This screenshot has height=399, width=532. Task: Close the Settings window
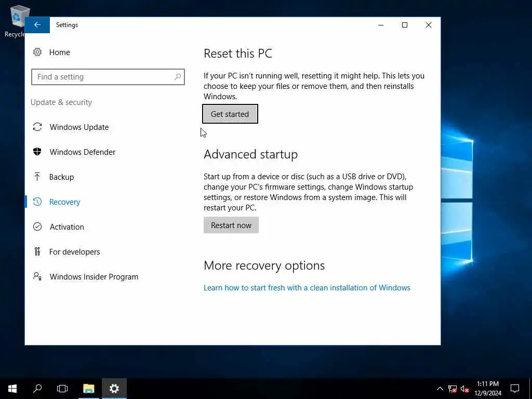pyautogui.click(x=429, y=25)
